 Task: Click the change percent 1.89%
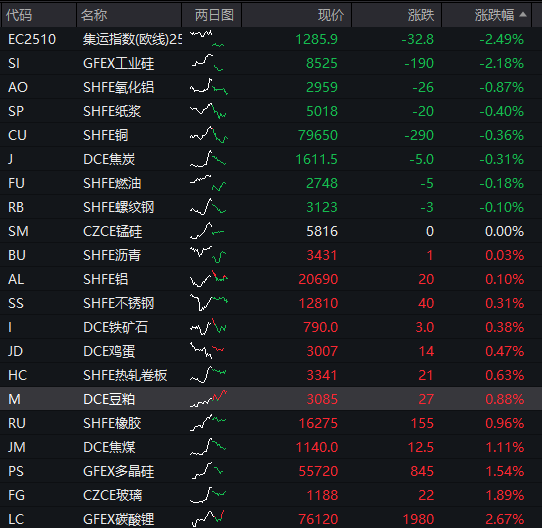[x=504, y=495]
